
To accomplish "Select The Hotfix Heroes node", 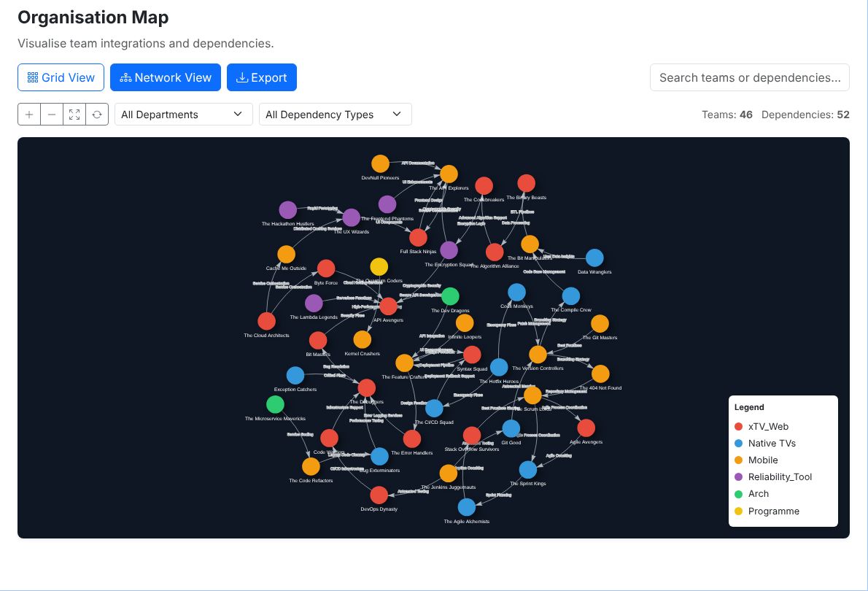I will [499, 367].
